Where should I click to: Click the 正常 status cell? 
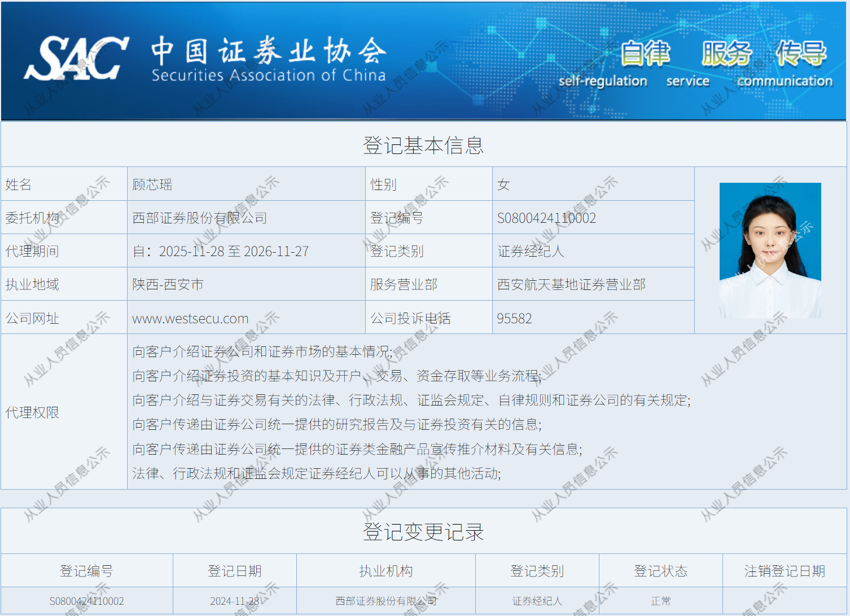pyautogui.click(x=660, y=601)
